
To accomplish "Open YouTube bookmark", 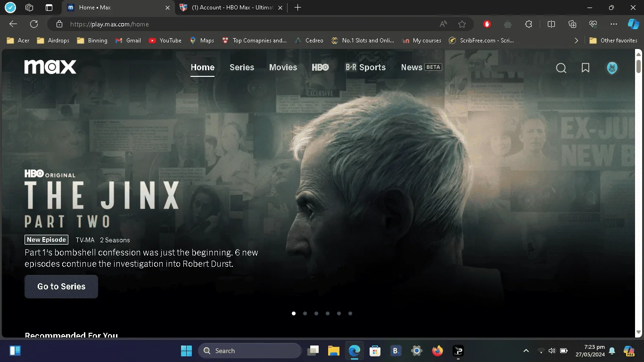I will tap(165, 41).
